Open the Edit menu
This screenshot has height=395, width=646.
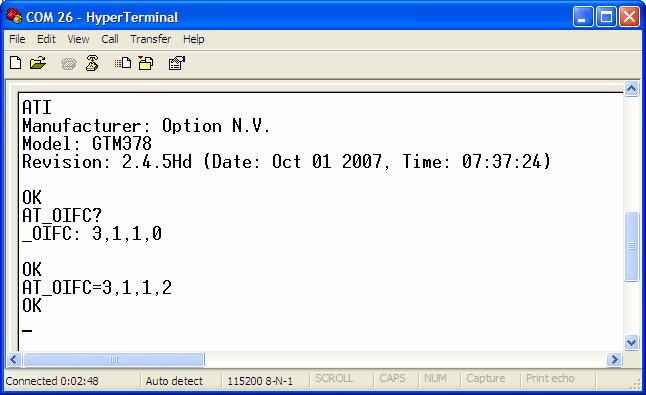coord(46,39)
